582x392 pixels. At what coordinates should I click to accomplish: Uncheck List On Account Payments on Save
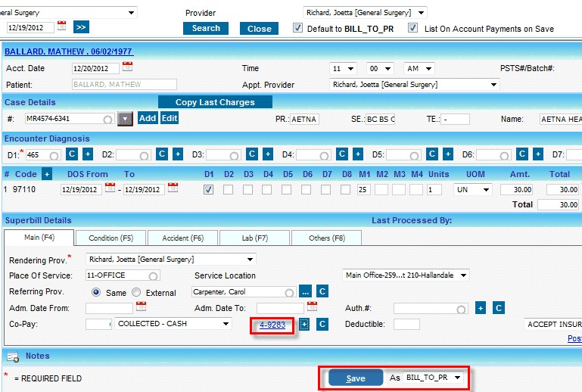[412, 28]
